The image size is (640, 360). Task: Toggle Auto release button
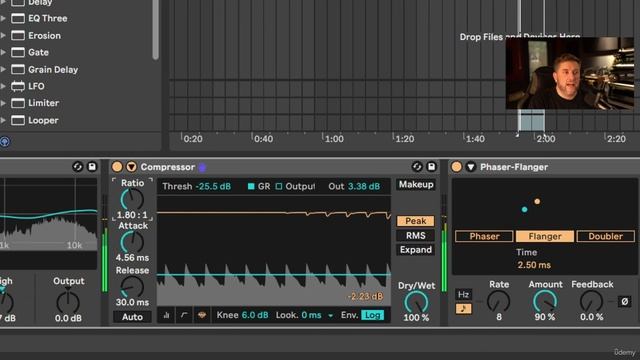(132, 317)
